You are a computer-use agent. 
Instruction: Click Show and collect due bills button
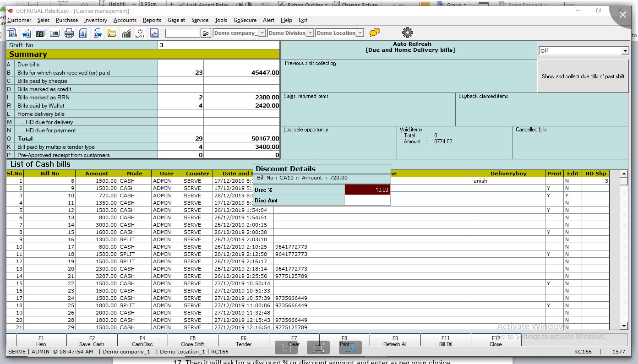[583, 76]
